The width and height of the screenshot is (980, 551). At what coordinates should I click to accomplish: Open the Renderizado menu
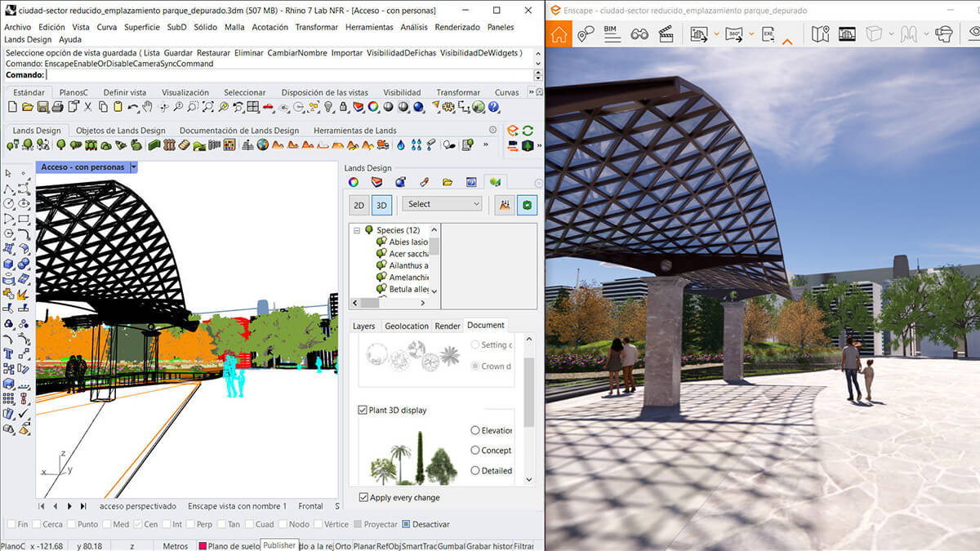[457, 27]
